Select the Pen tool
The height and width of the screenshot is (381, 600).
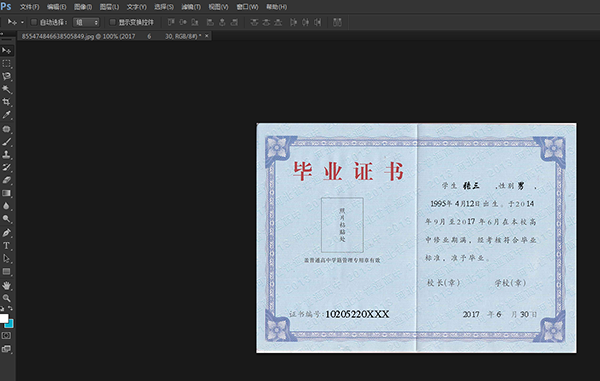pos(7,233)
